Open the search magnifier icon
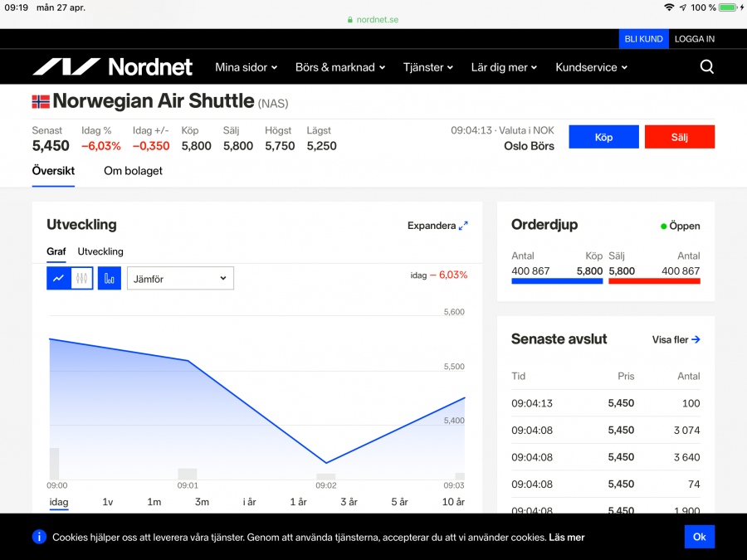The height and width of the screenshot is (560, 747). (x=706, y=67)
